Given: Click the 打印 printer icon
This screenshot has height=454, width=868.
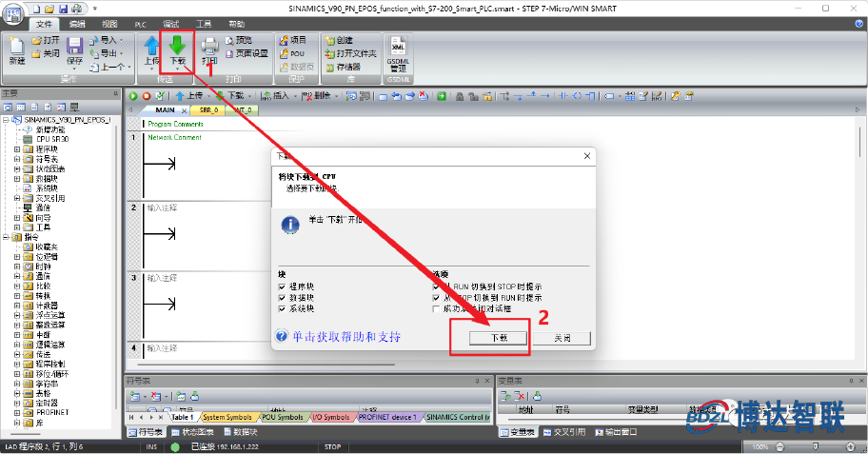Looking at the screenshot, I should 209,46.
